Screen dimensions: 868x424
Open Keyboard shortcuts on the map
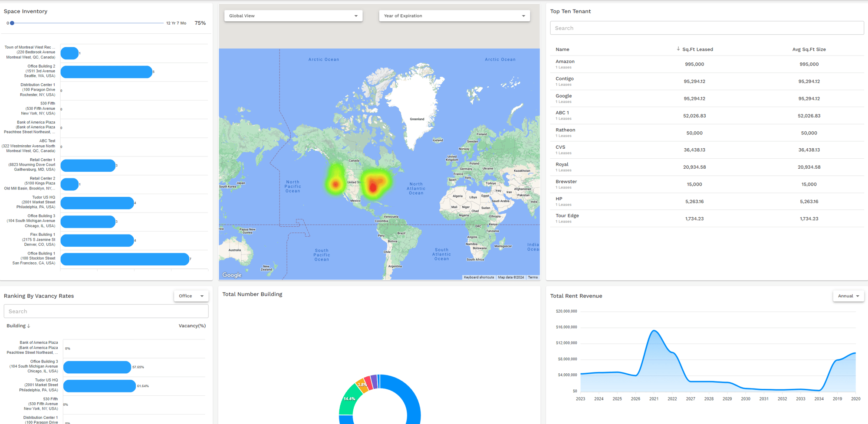tap(479, 277)
